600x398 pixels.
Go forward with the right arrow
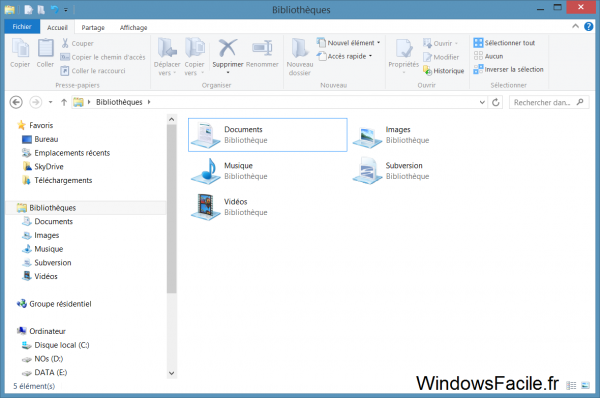coord(36,102)
